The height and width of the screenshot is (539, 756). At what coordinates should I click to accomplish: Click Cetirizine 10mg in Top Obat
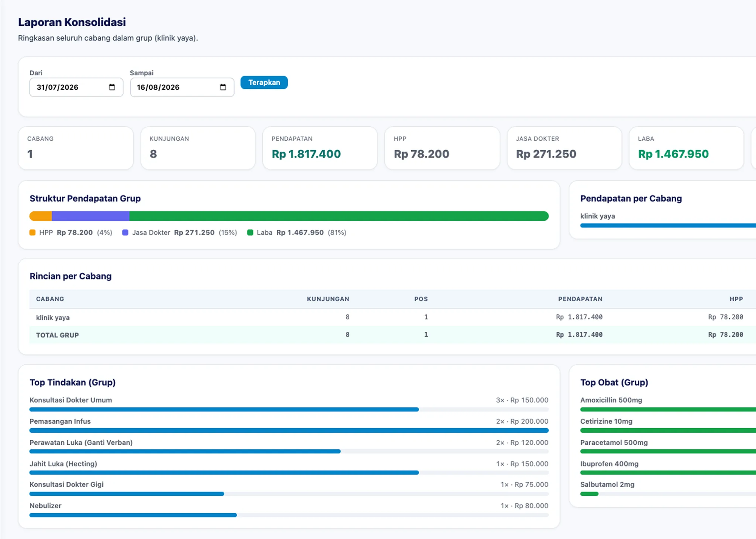pos(606,421)
